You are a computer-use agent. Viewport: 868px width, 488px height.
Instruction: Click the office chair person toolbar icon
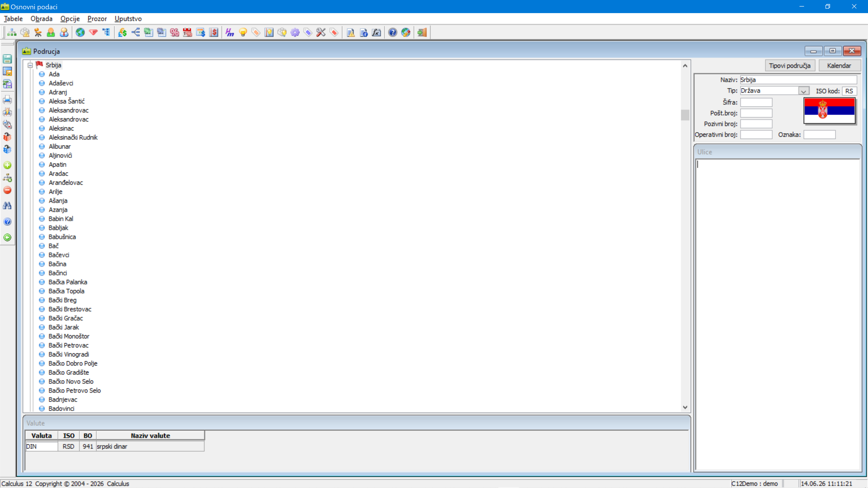(x=38, y=32)
